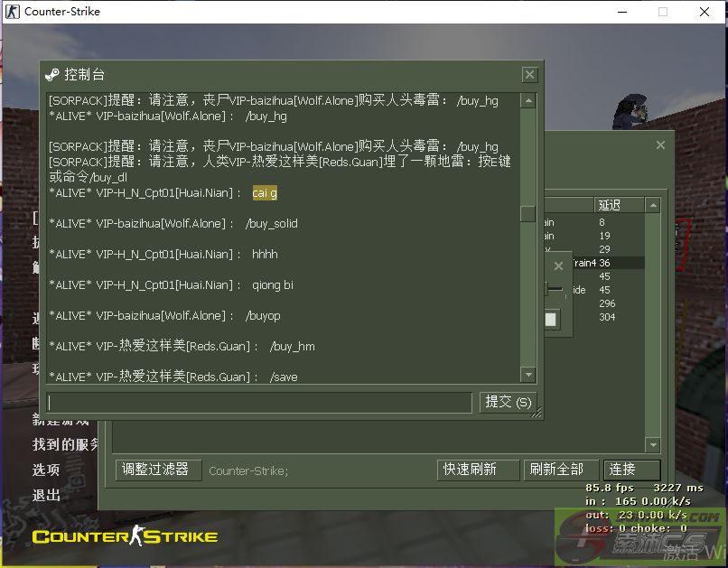Image resolution: width=728 pixels, height=568 pixels.
Task: Click the "qiong bi" chat message
Action: click(273, 285)
